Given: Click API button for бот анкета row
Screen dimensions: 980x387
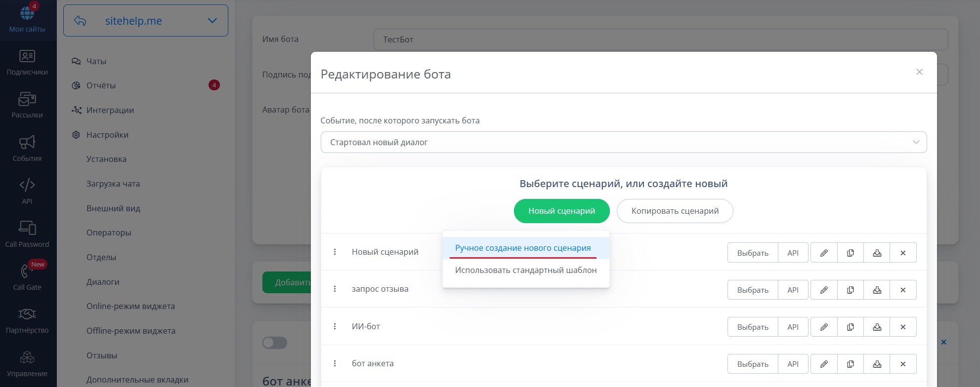Looking at the screenshot, I should (793, 364).
